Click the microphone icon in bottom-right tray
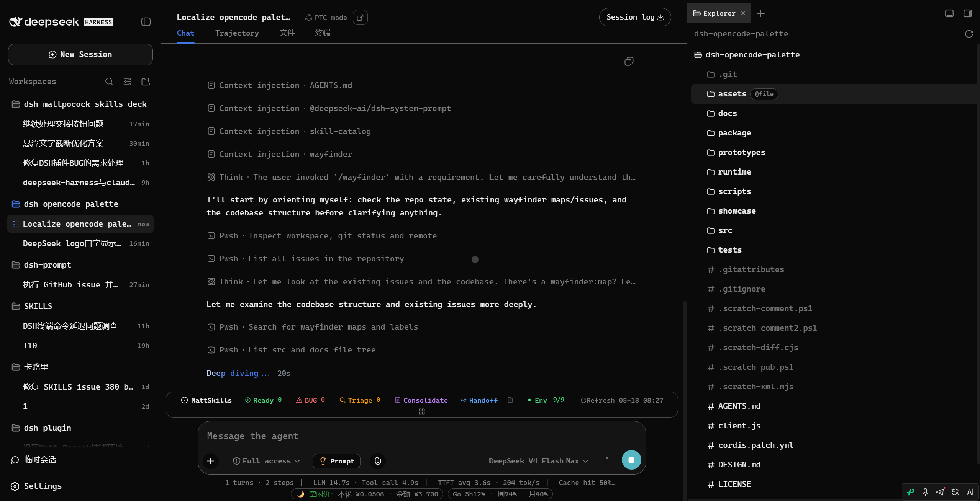 coord(925,492)
